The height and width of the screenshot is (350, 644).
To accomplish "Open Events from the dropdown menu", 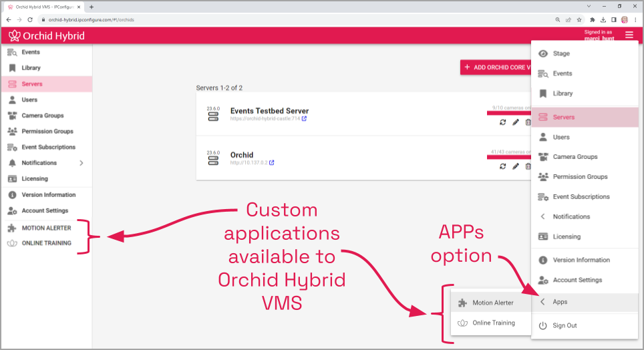I will [x=585, y=73].
